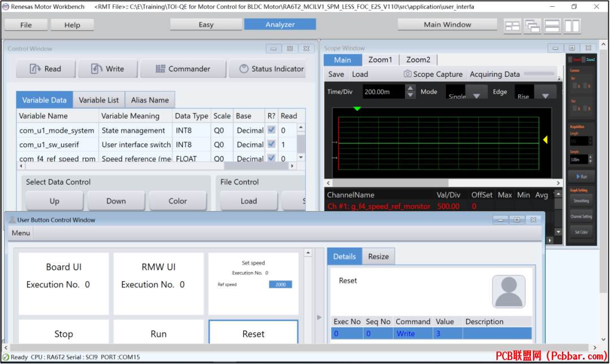Click the user avatar image in Details
Screen dimensions: 610x364
point(508,291)
